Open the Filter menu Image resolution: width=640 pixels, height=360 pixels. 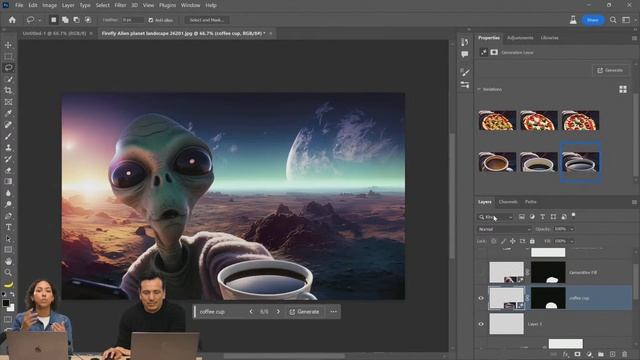[120, 5]
